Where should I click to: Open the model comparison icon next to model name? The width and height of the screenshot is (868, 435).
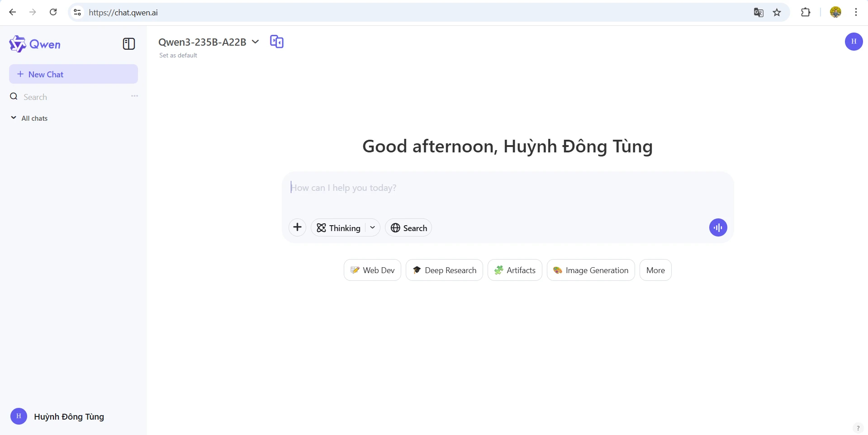pyautogui.click(x=276, y=42)
